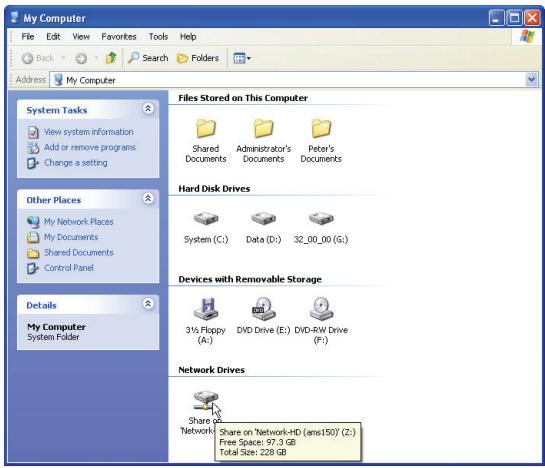The width and height of the screenshot is (545, 468).
Task: Select the Data (D:) drive
Action: tap(263, 219)
